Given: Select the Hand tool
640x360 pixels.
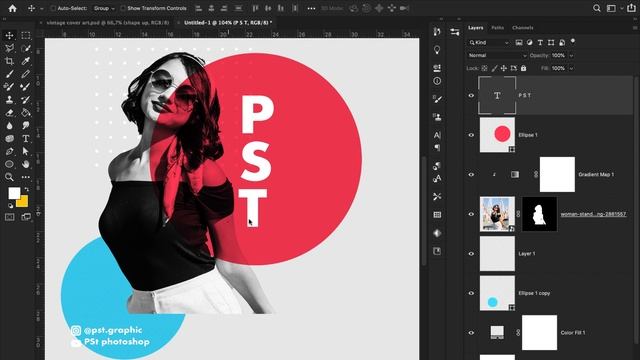Looking at the screenshot, I should click(x=26, y=164).
